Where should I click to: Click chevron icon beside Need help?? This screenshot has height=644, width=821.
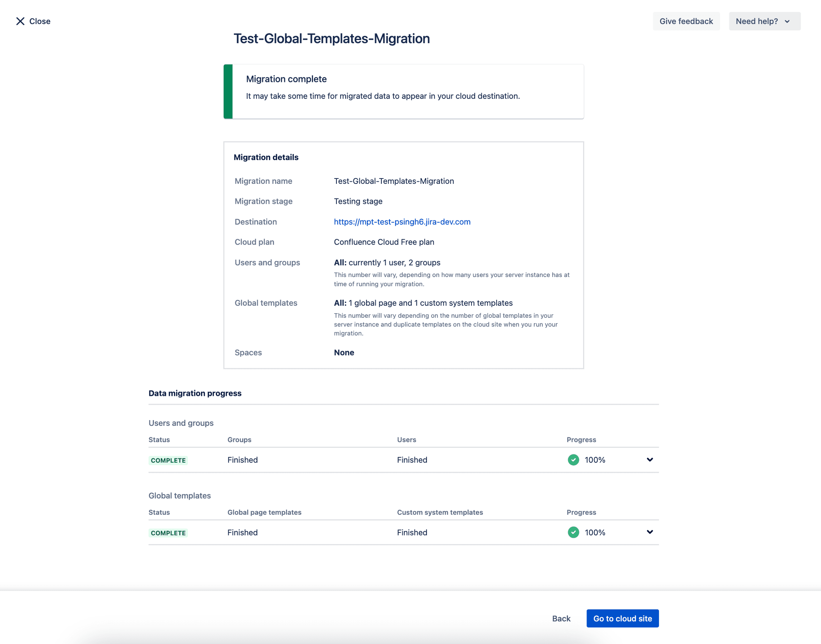click(x=787, y=22)
